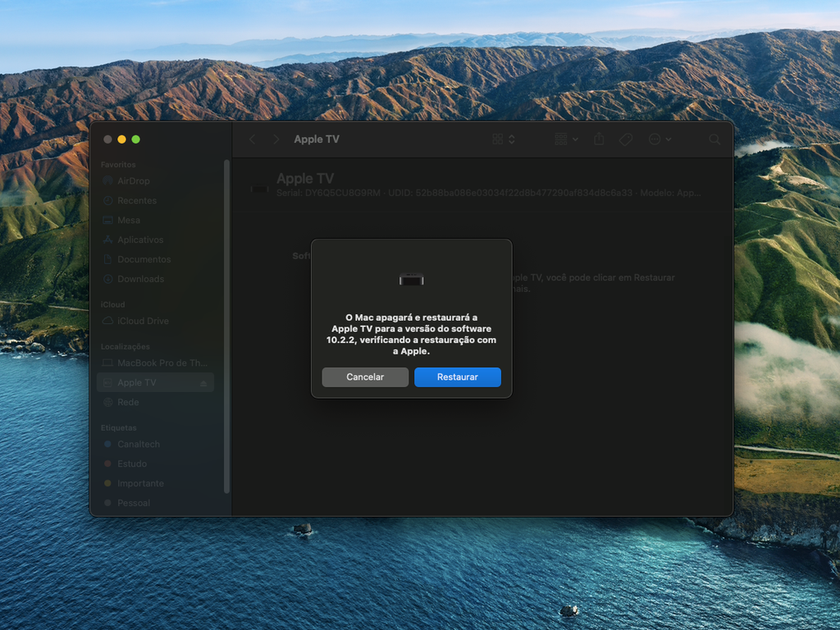Click the MacBook Pro laptop icon

point(107,363)
